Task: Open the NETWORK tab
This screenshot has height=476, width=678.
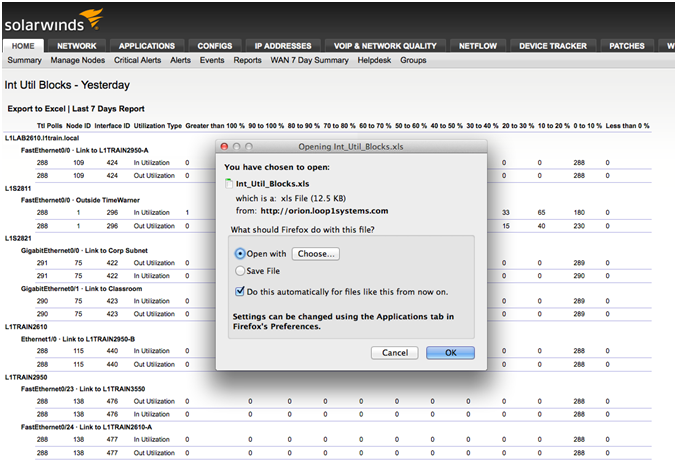Action: point(77,46)
